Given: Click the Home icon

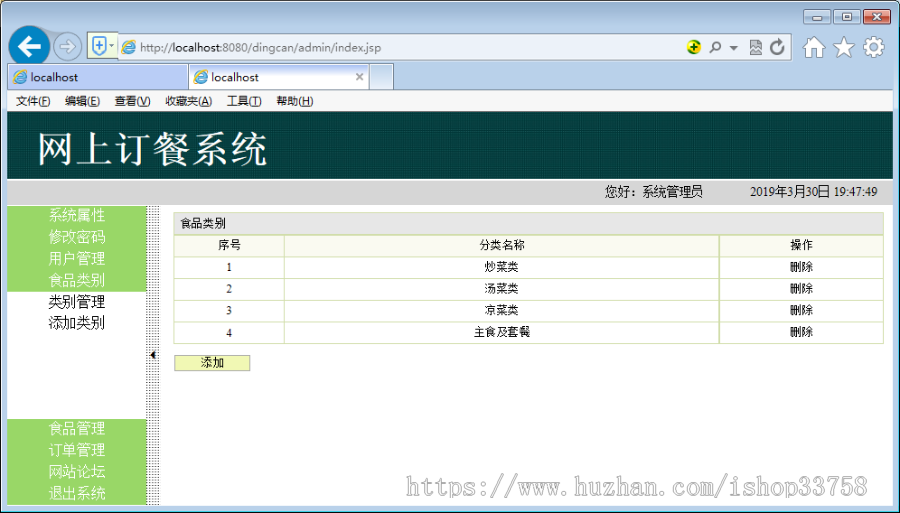Looking at the screenshot, I should (813, 47).
